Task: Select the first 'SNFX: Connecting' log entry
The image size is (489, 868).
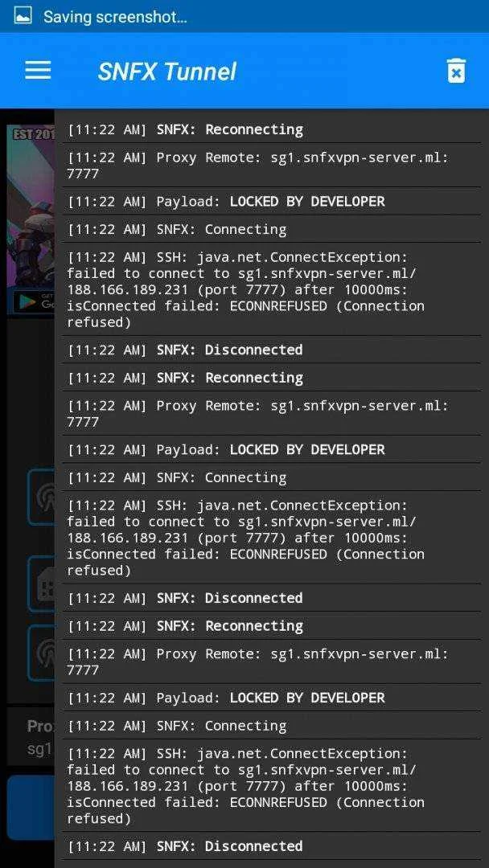Action: [271, 229]
